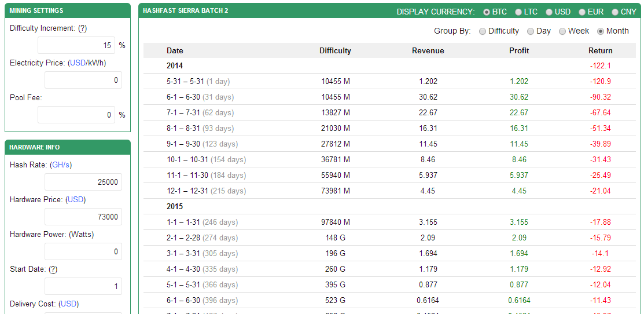The image size is (644, 314).
Task: Click the 6-1 – 6-30 (396 days) row
Action: pos(389,300)
